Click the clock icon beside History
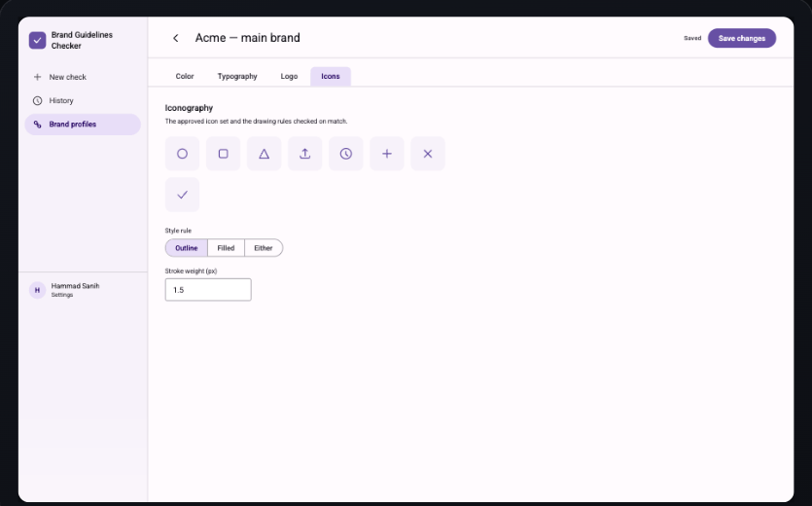 click(37, 100)
